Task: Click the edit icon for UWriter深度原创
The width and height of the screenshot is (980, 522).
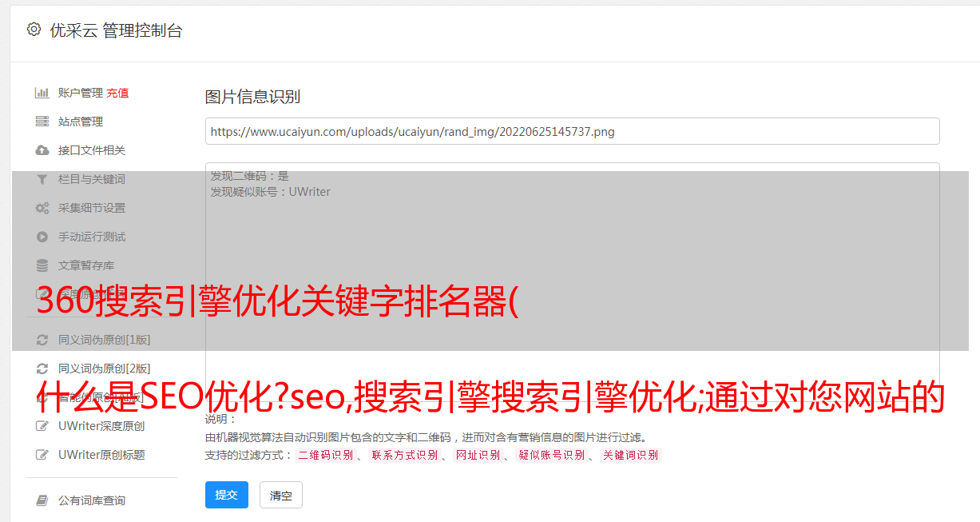Action: coord(42,426)
